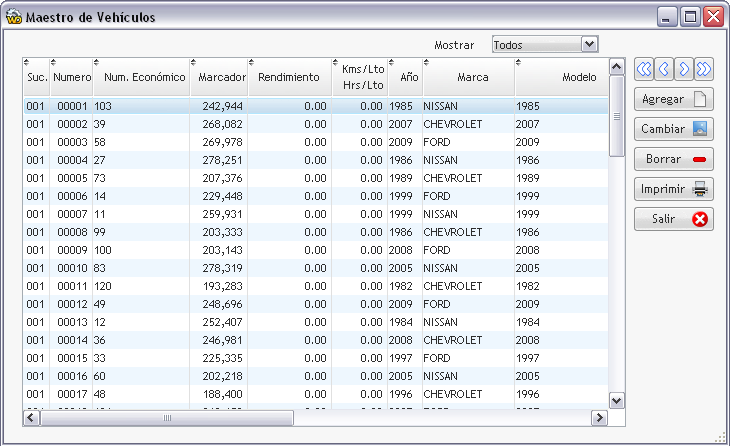Delete record with the Borrar button
730x446 pixels.
(x=674, y=159)
